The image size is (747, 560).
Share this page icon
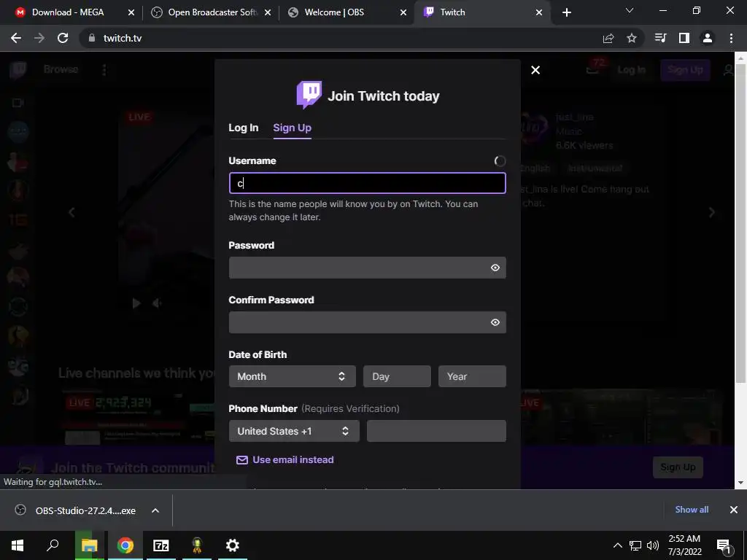(x=608, y=39)
